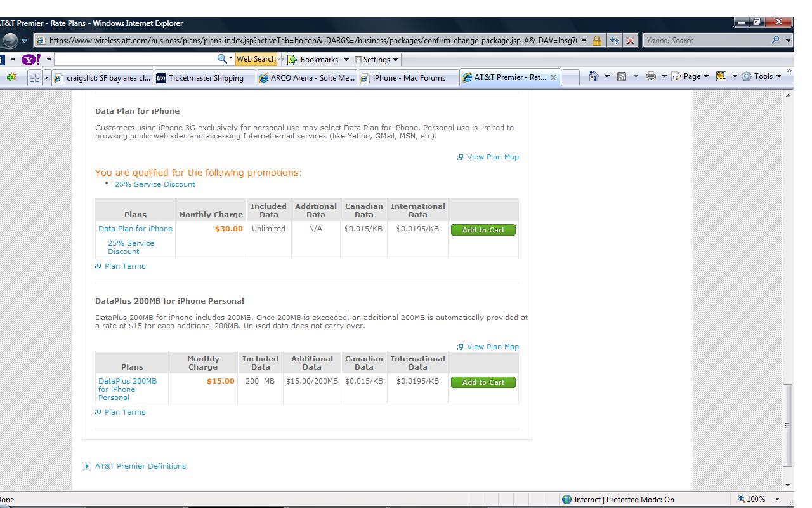Click the Stop loading red X icon

[631, 40]
